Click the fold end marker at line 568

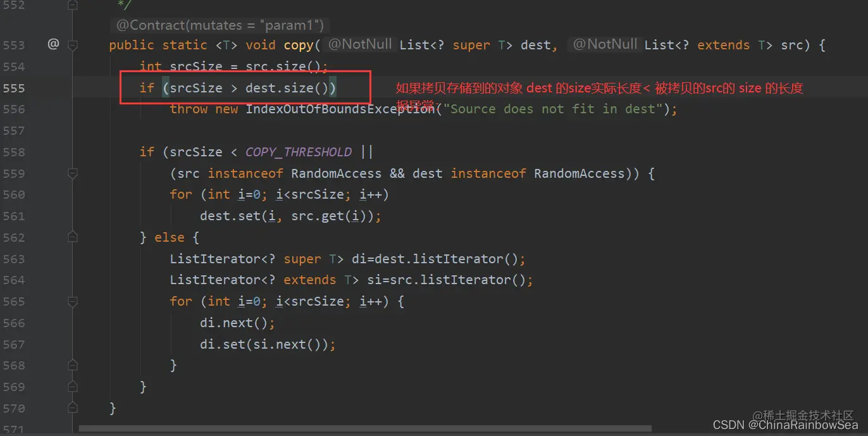tap(73, 365)
